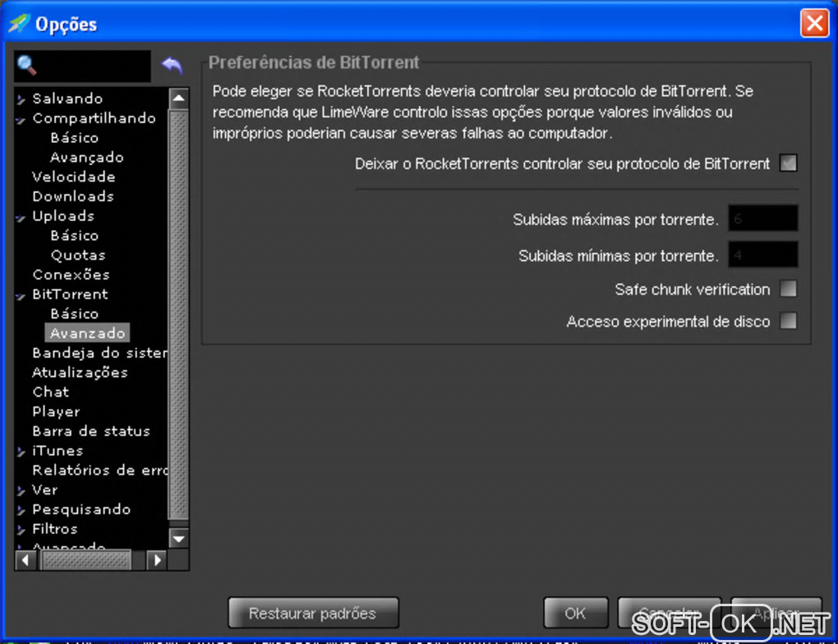Select Avançado under Compartilhando
The width and height of the screenshot is (838, 644).
coord(86,157)
